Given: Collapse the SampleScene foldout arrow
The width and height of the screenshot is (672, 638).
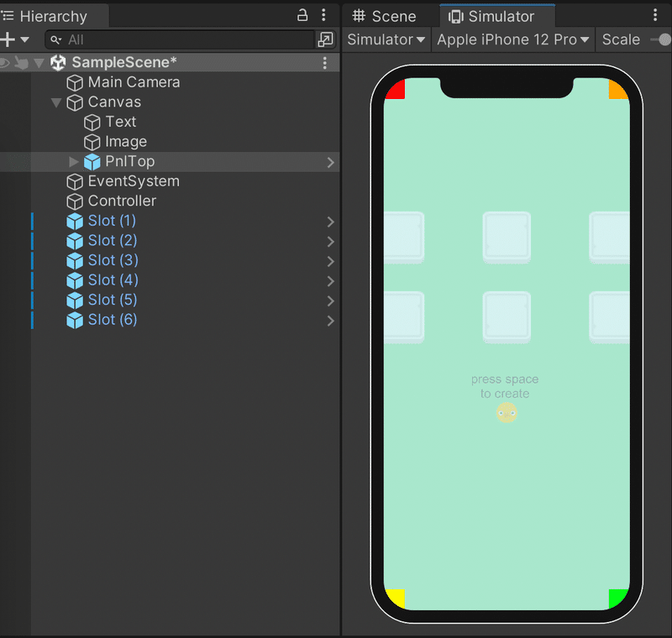Looking at the screenshot, I should pos(39,63).
